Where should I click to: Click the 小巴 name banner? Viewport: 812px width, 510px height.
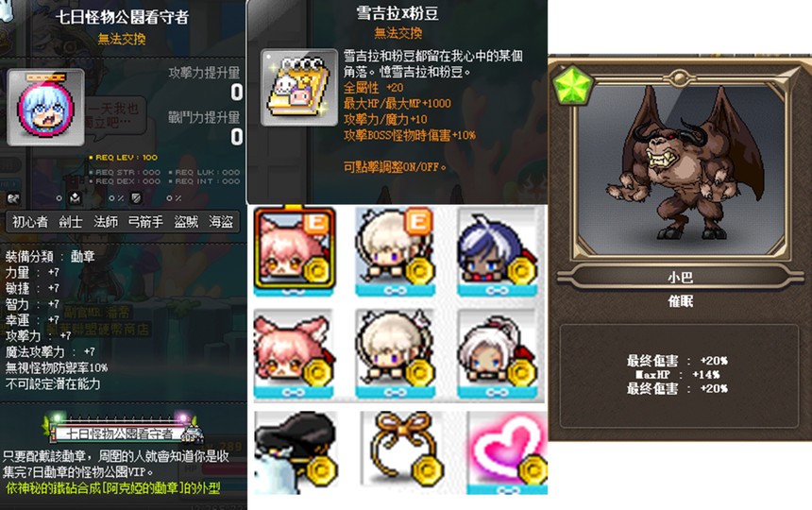point(680,277)
